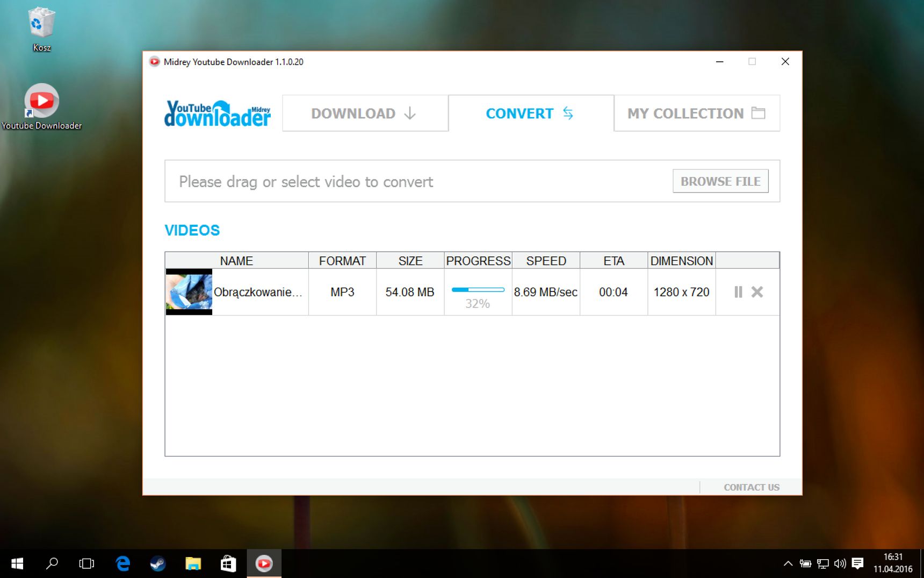The image size is (924, 578).
Task: Open Task View on the taskbar
Action: click(86, 563)
